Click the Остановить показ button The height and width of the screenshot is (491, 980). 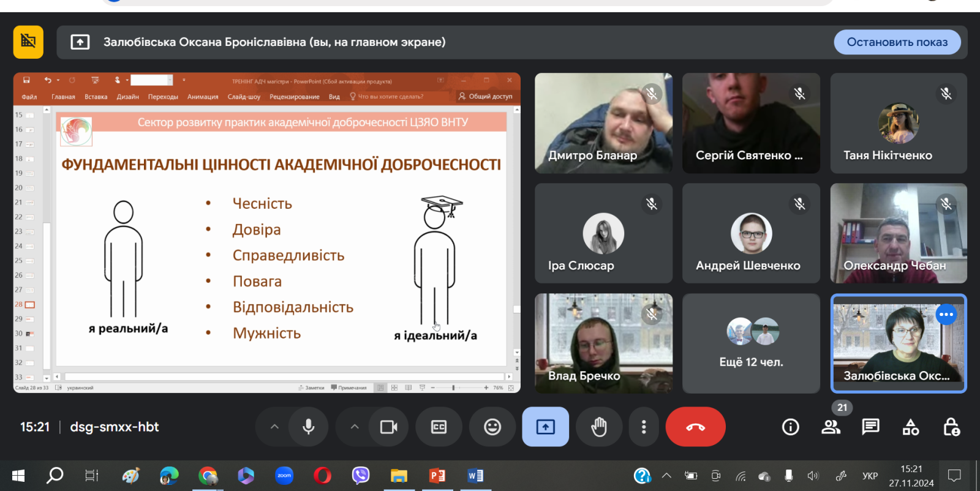pos(897,42)
